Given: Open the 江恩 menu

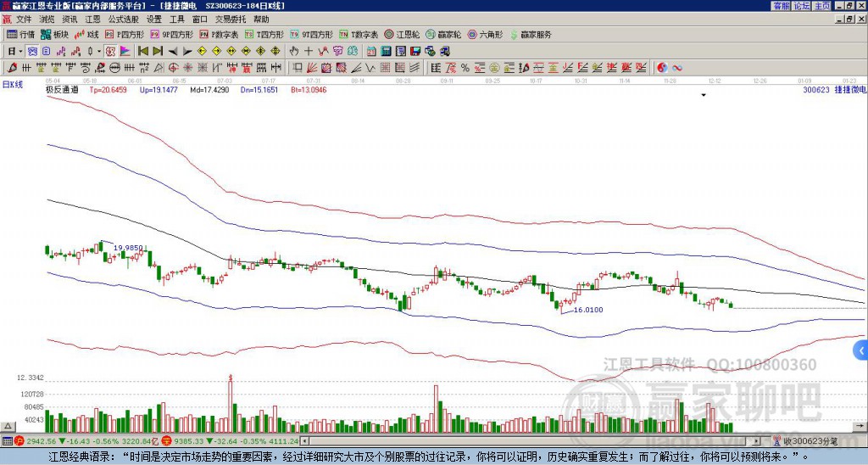Looking at the screenshot, I should 92,20.
